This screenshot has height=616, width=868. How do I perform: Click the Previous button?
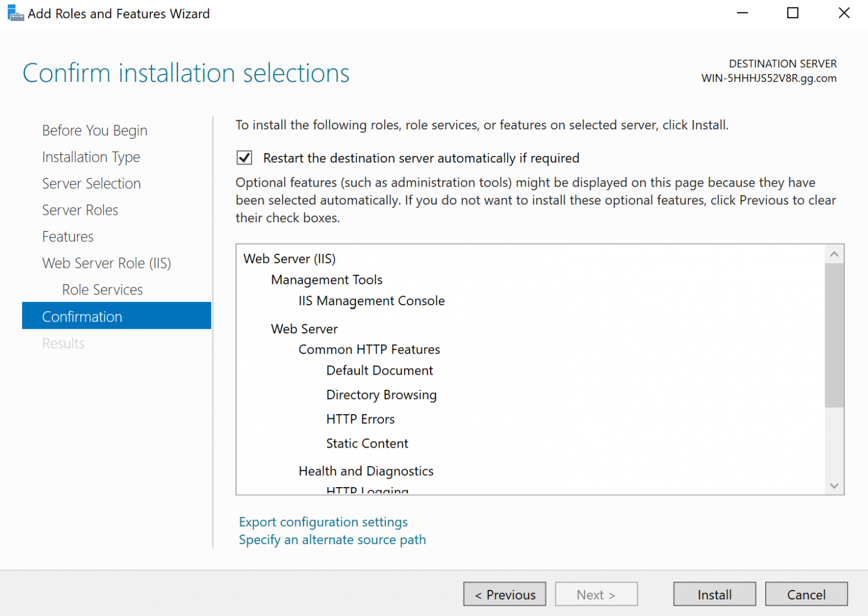coord(504,594)
